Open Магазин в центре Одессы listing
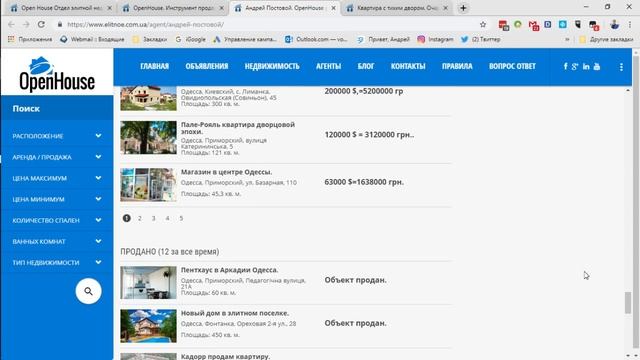640x360 pixels. pyautogui.click(x=227, y=172)
